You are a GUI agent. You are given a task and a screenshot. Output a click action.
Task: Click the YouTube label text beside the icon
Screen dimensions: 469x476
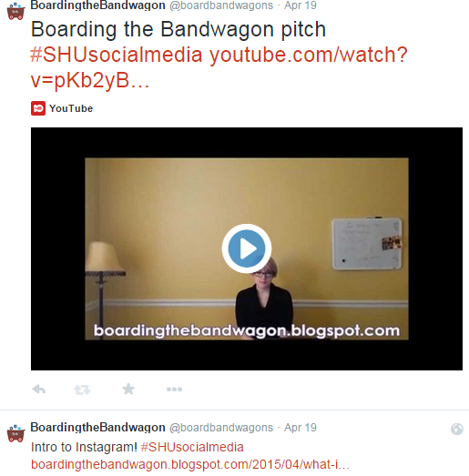point(71,108)
